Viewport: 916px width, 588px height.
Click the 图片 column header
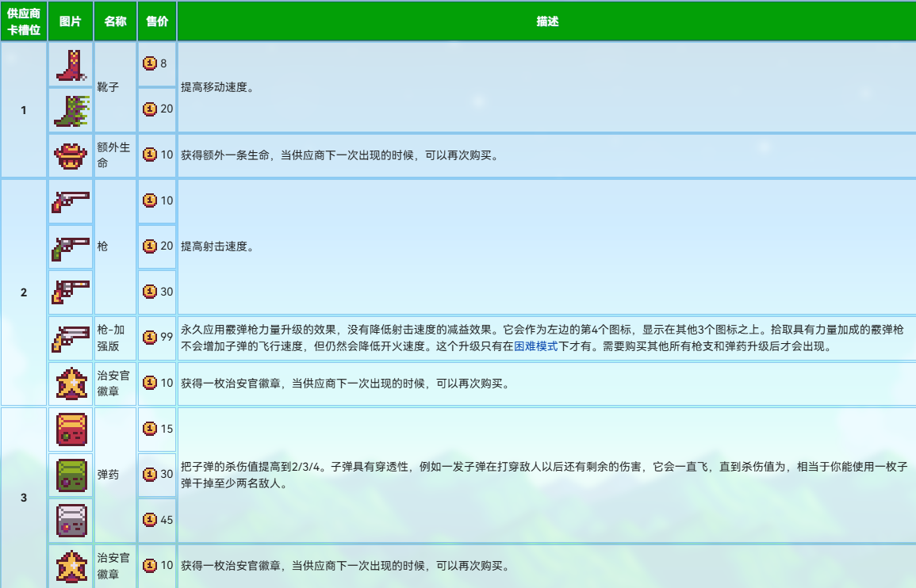71,21
